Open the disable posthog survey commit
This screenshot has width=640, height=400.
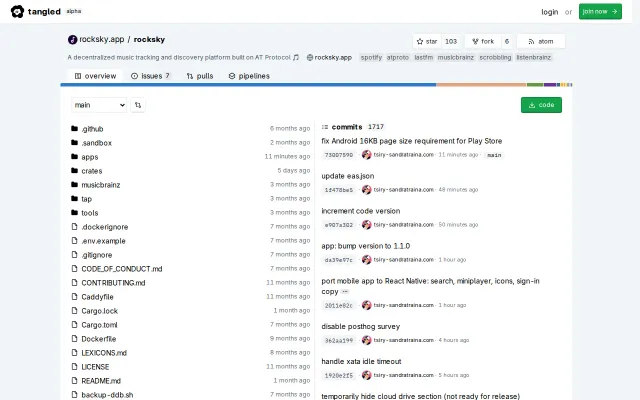pos(360,327)
